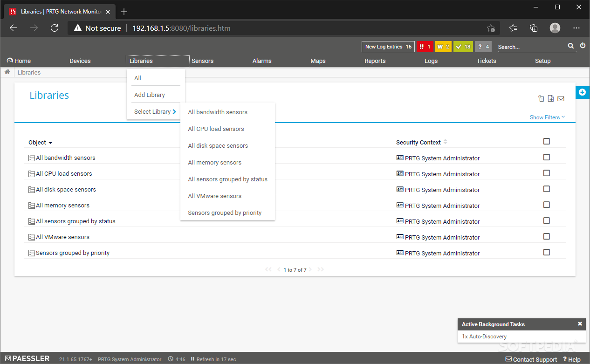Click library icon beside All sensors grouped by status row
Screen dimensions: 590x364
click(x=32, y=221)
